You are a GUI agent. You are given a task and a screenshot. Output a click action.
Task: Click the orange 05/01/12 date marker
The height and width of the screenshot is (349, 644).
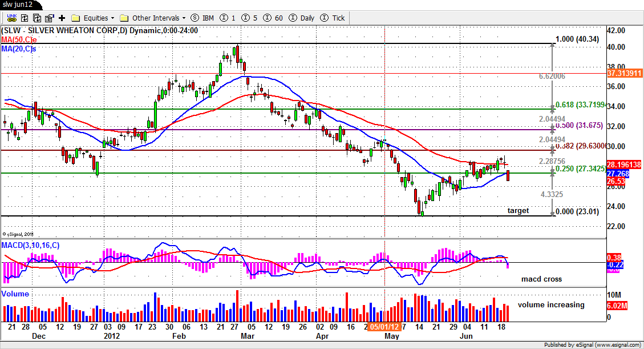(384, 327)
